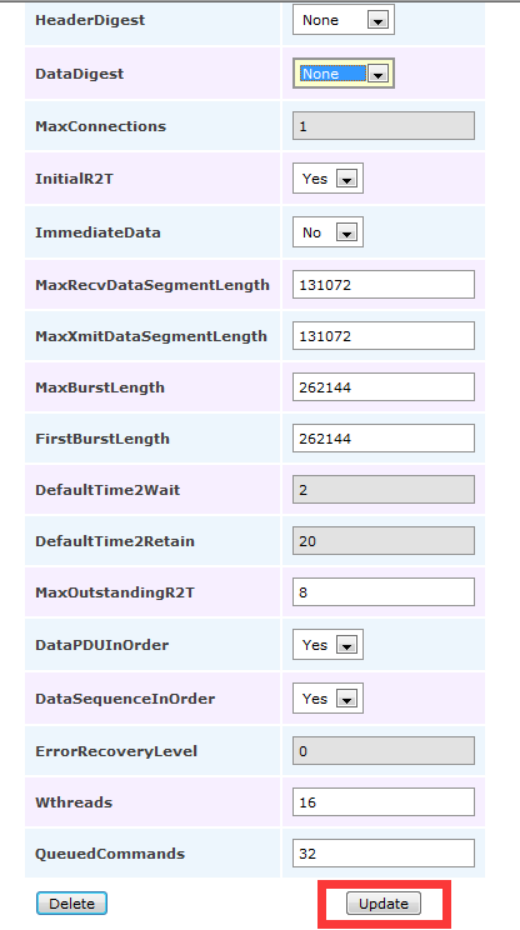Image resolution: width=520 pixels, height=930 pixels.
Task: Click the DefaultTime2Retain label
Action: 115,542
